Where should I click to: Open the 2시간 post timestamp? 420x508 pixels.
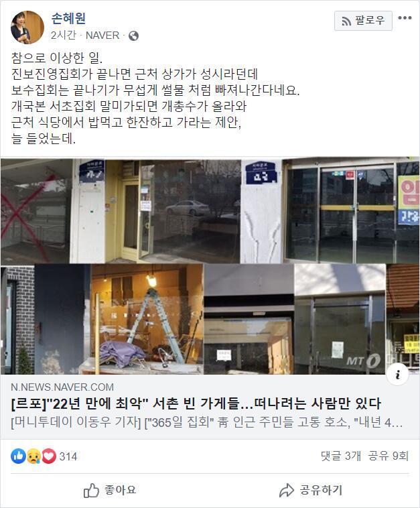point(63,36)
